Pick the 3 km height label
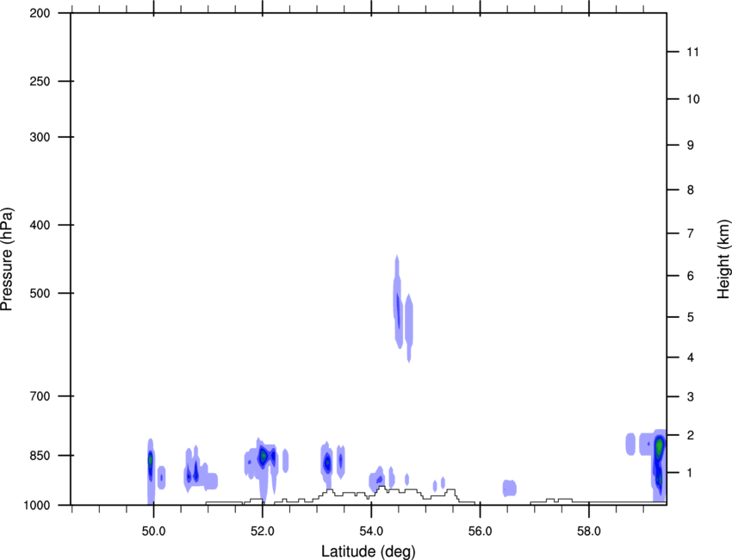Image resolution: width=732 pixels, height=560 pixels. tap(690, 397)
